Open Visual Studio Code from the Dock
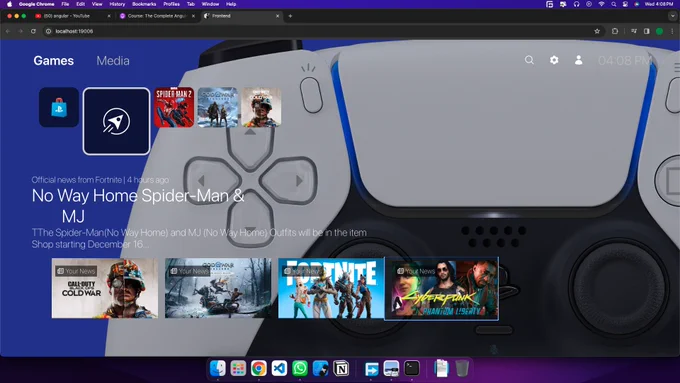Viewport: 680px width, 383px height. (x=279, y=368)
